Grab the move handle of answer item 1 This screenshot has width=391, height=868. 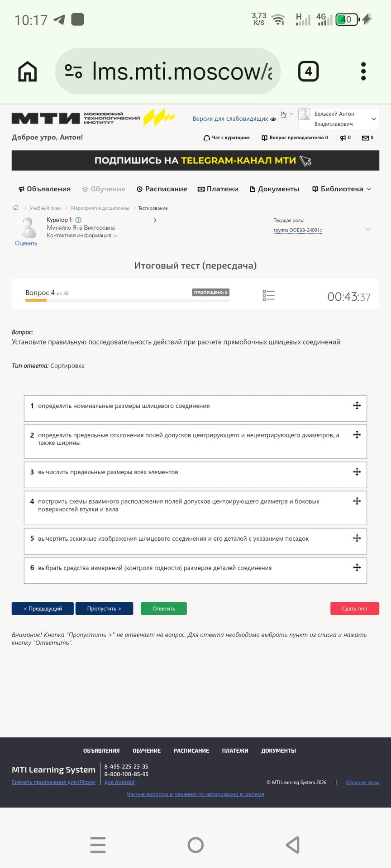pos(357,406)
